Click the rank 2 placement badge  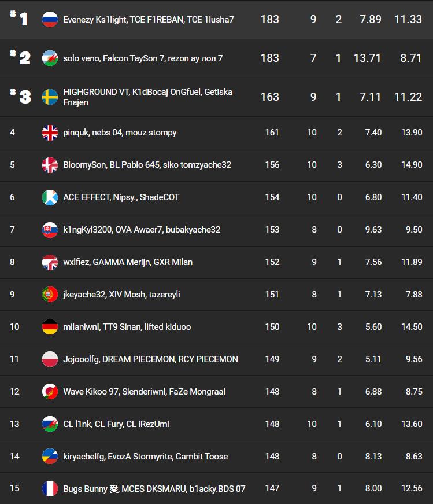coord(20,57)
